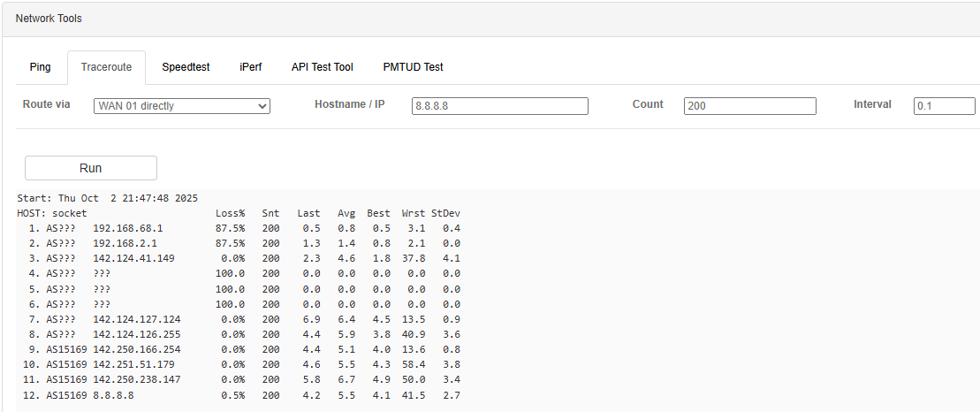980x412 pixels.
Task: Focus the Count input field
Action: coord(749,106)
